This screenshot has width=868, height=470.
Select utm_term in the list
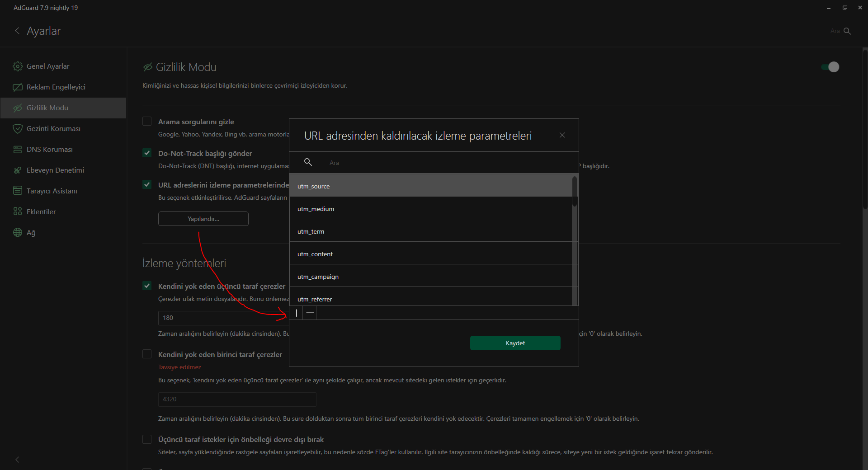pos(430,230)
